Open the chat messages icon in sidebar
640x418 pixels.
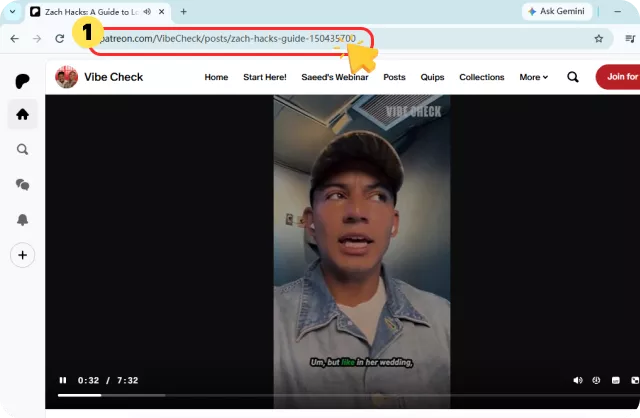point(22,185)
